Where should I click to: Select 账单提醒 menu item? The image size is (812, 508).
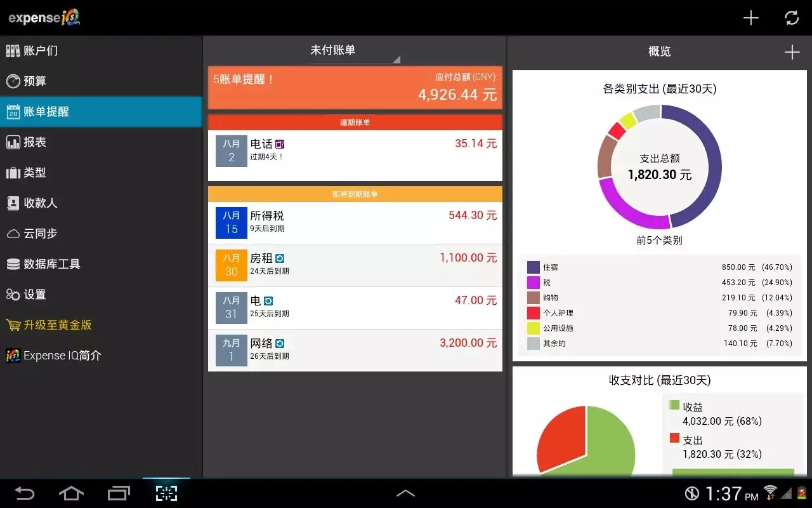click(101, 112)
